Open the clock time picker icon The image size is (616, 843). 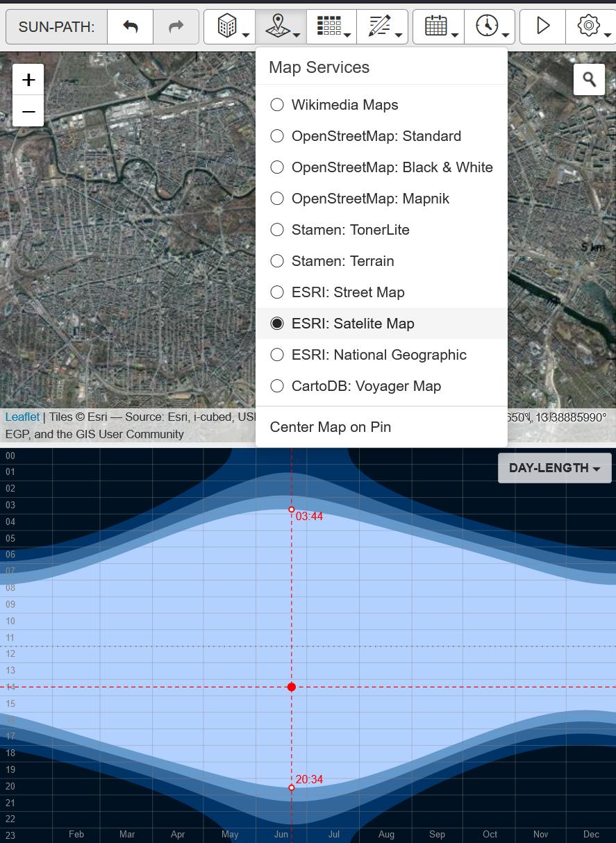490,27
